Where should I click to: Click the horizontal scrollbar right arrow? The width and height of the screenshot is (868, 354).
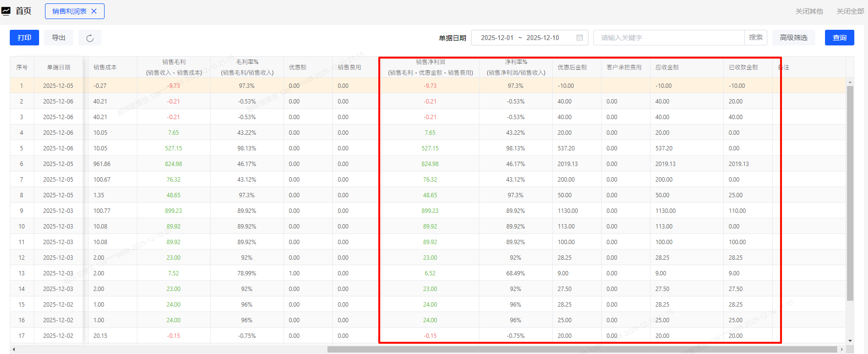842,349
